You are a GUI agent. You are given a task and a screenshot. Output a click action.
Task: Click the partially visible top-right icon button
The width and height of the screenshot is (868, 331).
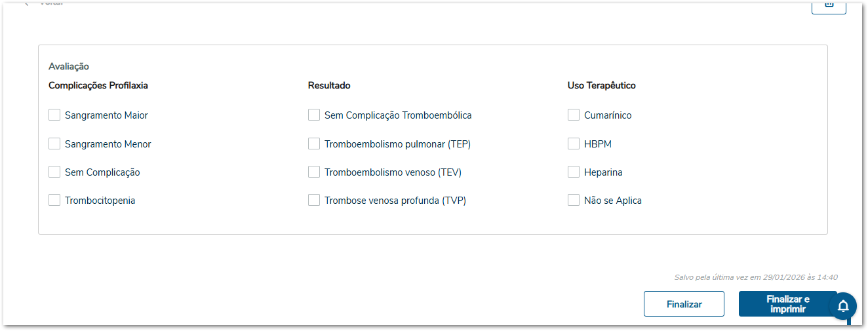(829, 5)
